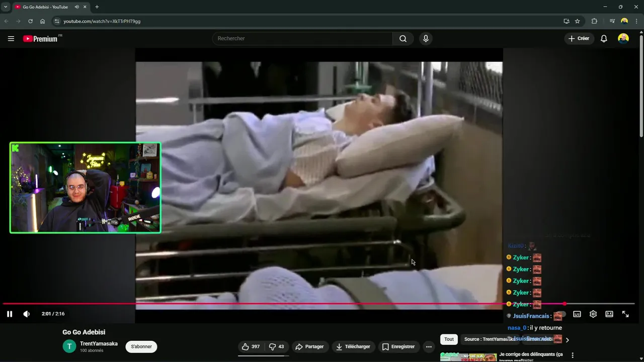
Task: Click the youtube.com address bar URL
Action: (102, 21)
